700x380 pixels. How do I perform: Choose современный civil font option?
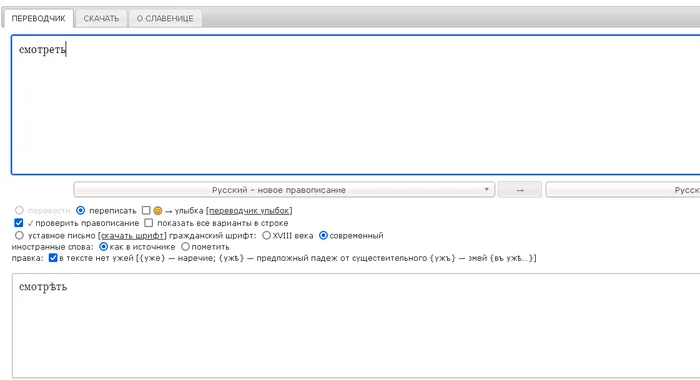(x=323, y=235)
